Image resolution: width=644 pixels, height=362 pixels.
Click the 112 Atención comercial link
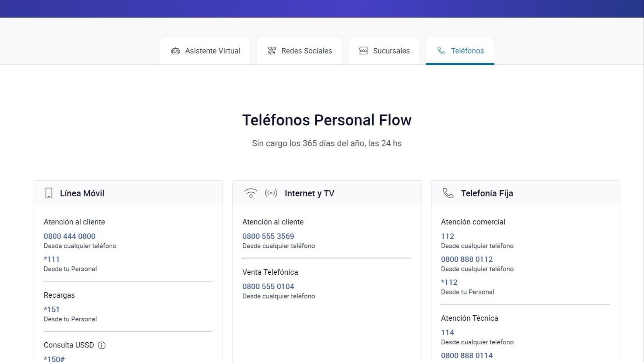[x=448, y=236]
